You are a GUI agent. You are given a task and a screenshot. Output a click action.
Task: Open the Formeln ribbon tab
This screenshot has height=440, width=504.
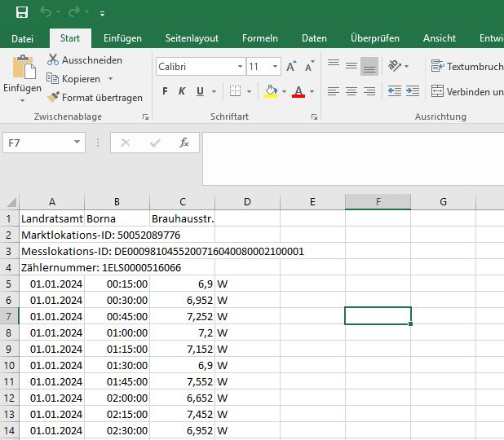[260, 38]
